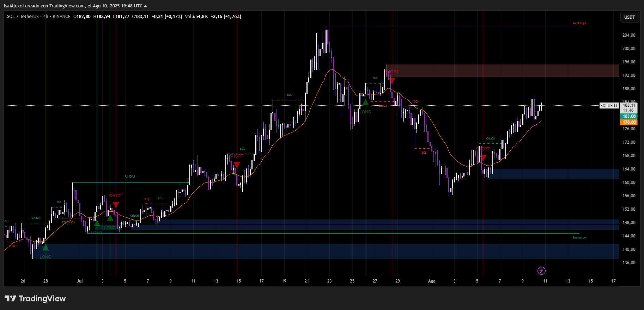Click the green LONG arrow near June 28
This screenshot has height=310, width=644.
pyautogui.click(x=45, y=248)
